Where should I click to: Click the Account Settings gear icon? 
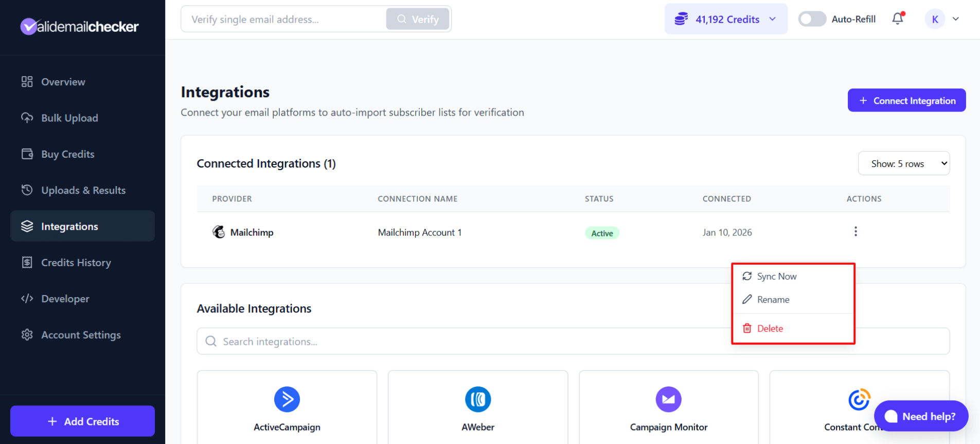point(27,335)
